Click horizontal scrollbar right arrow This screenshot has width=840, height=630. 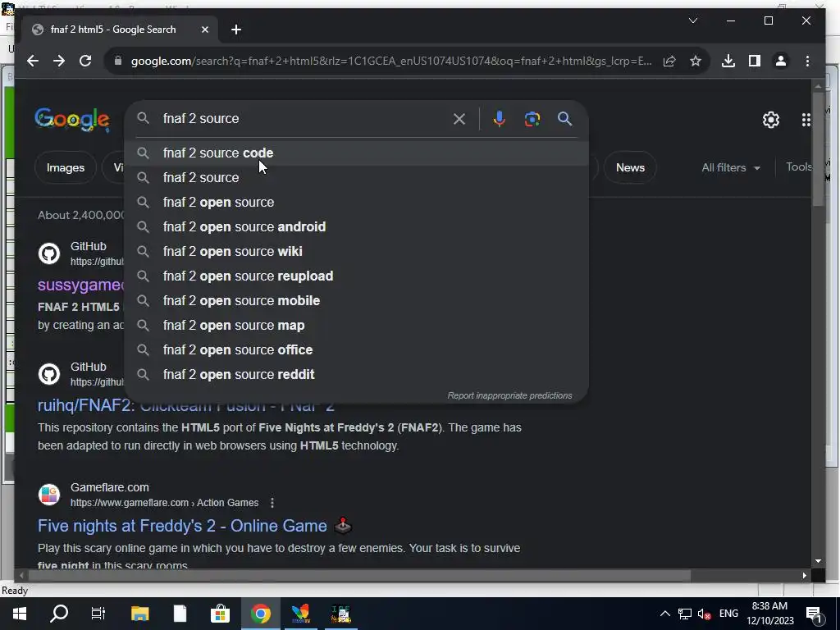point(805,576)
